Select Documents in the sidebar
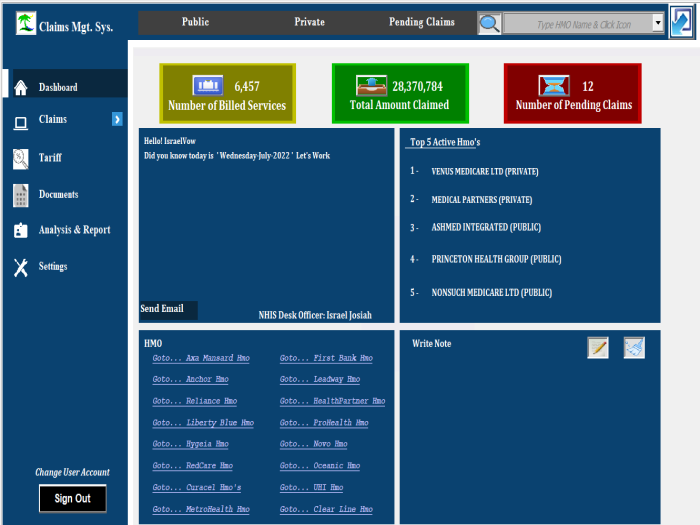Image resolution: width=700 pixels, height=525 pixels. (58, 194)
